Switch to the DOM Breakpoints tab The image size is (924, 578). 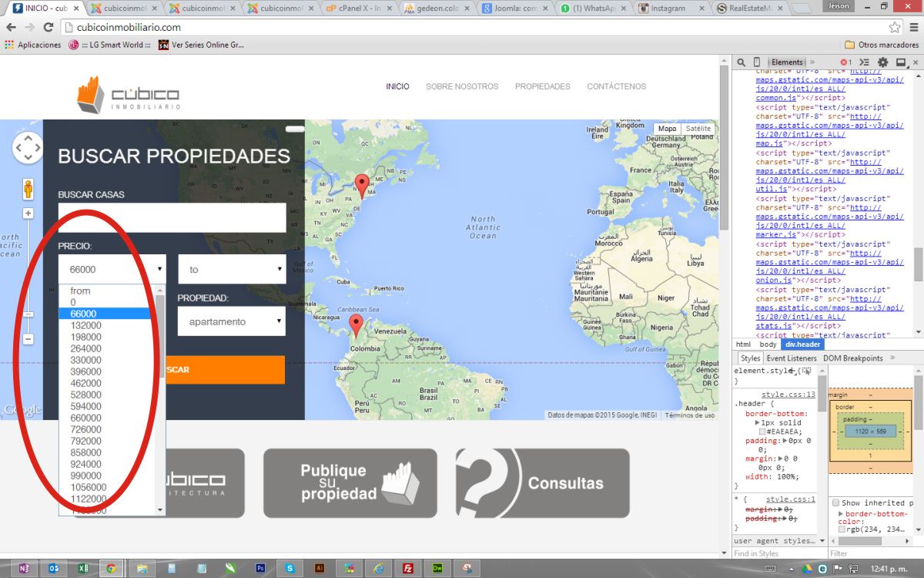click(x=853, y=358)
